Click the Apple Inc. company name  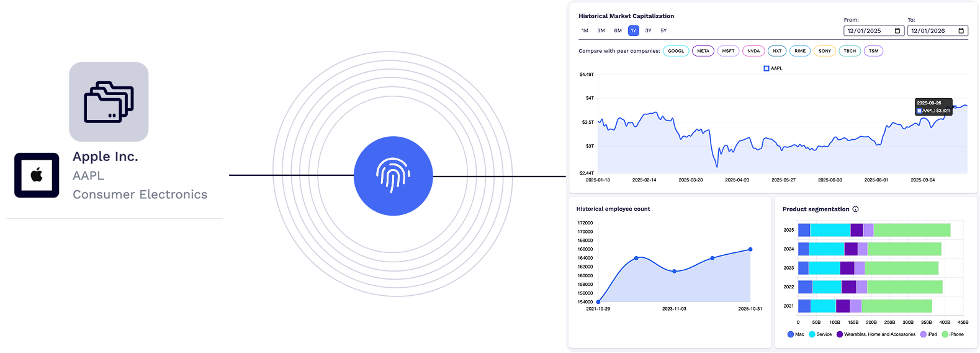pos(106,157)
